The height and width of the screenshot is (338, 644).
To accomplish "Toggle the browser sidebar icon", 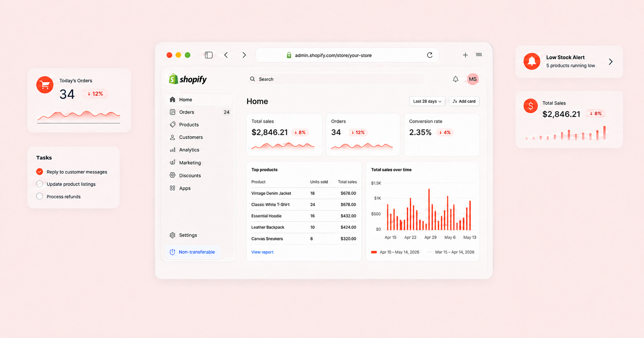I will [208, 55].
